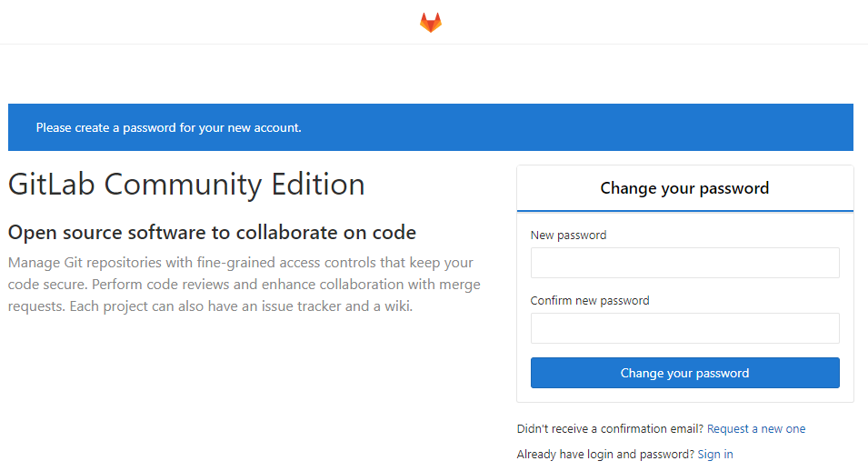Viewport: 868px width, 471px height.
Task: Select the 'Please create a password' banner text
Action: click(x=169, y=127)
